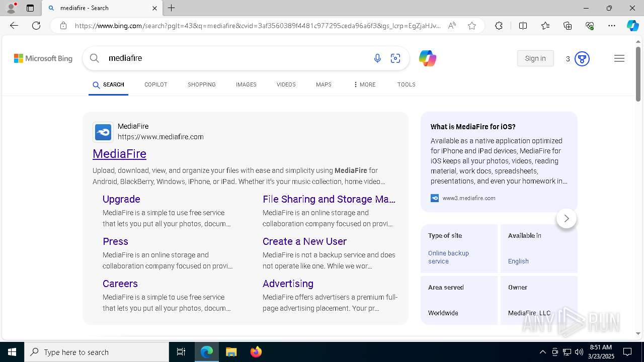Expand the MORE search options

coord(365,84)
